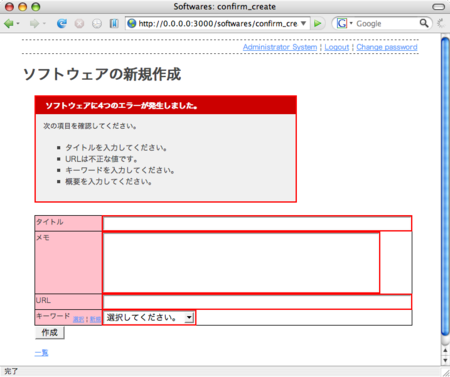This screenshot has height=377, width=450.
Task: Open the forward-history arrow beside the forward button
Action: tap(44, 24)
